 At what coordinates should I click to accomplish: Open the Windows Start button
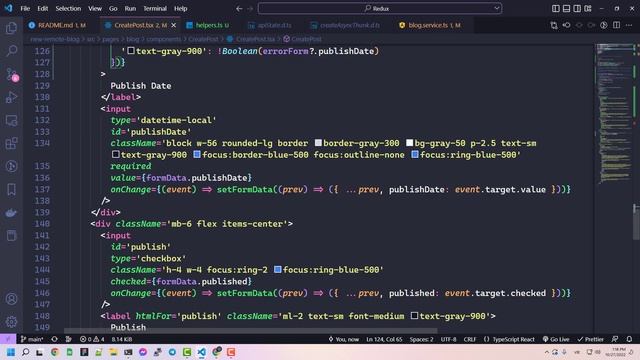pos(11,352)
